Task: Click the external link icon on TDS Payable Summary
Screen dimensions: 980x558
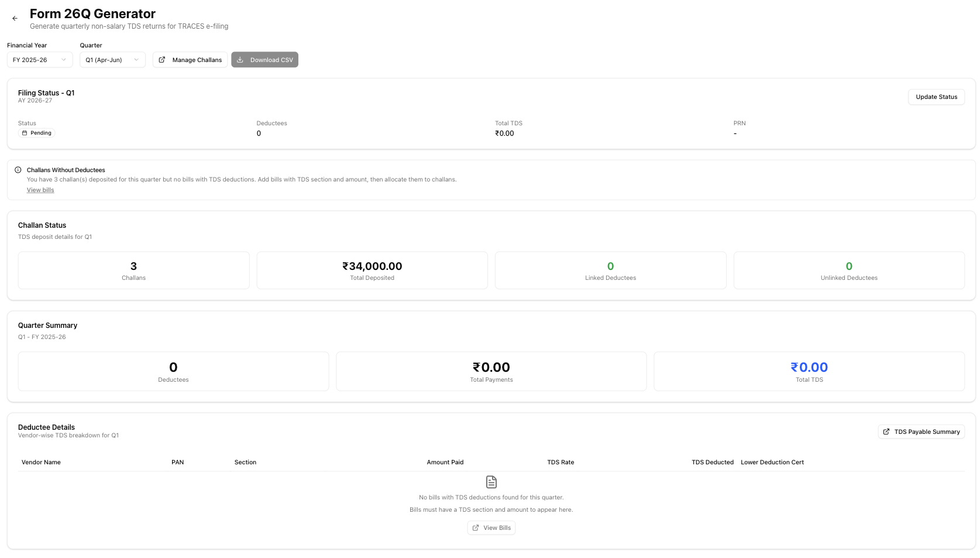Action: click(x=886, y=432)
